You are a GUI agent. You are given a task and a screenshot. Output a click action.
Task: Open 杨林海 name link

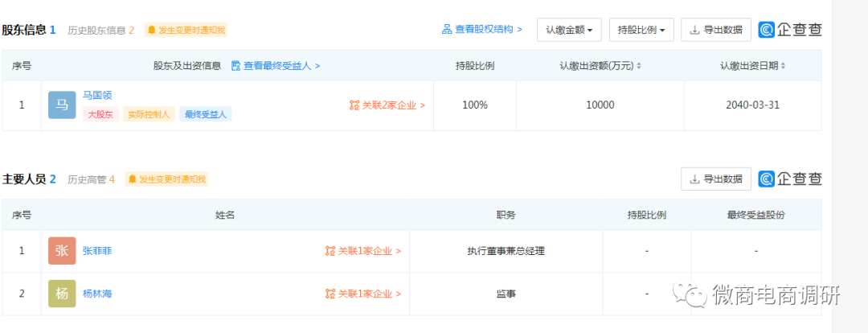click(97, 294)
